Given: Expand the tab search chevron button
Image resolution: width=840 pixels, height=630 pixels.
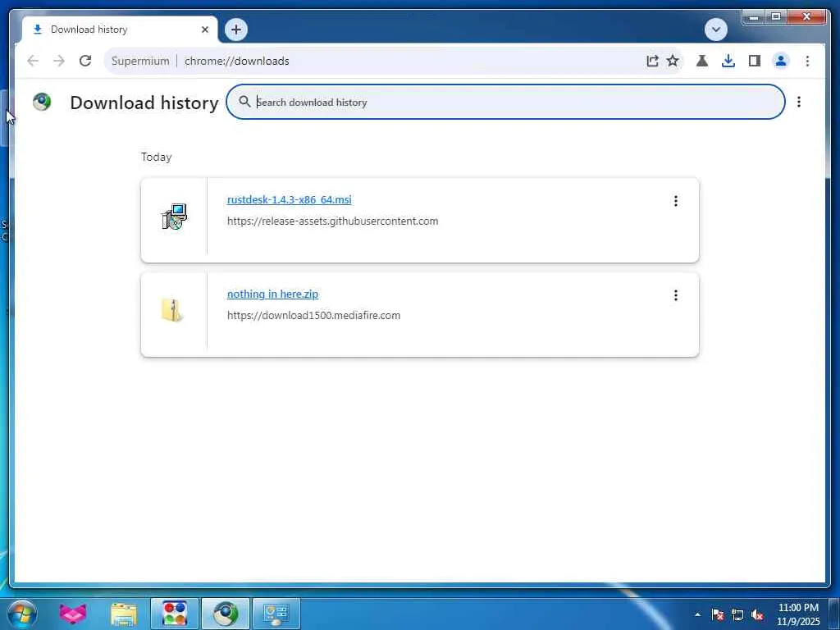Looking at the screenshot, I should coord(715,30).
